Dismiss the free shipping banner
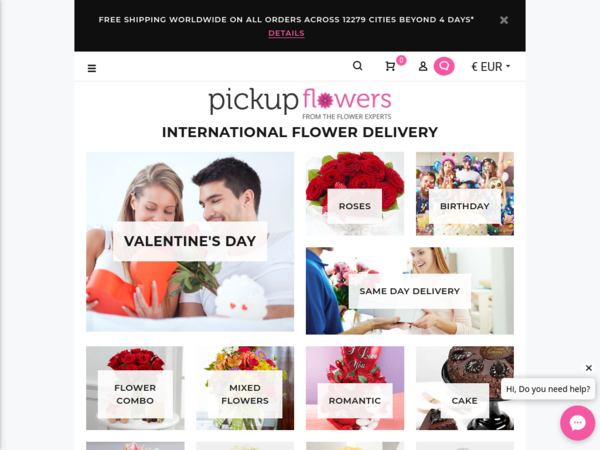600x450 pixels. (x=504, y=20)
